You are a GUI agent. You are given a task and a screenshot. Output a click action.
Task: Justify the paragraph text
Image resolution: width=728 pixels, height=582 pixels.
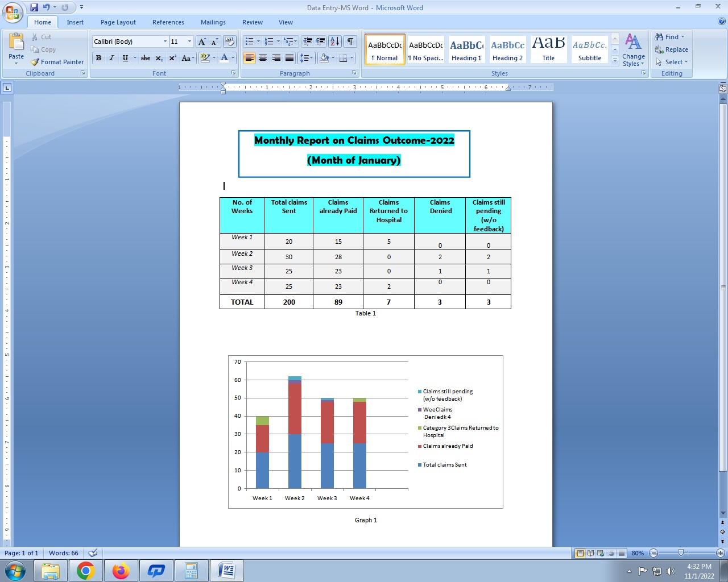(x=289, y=58)
